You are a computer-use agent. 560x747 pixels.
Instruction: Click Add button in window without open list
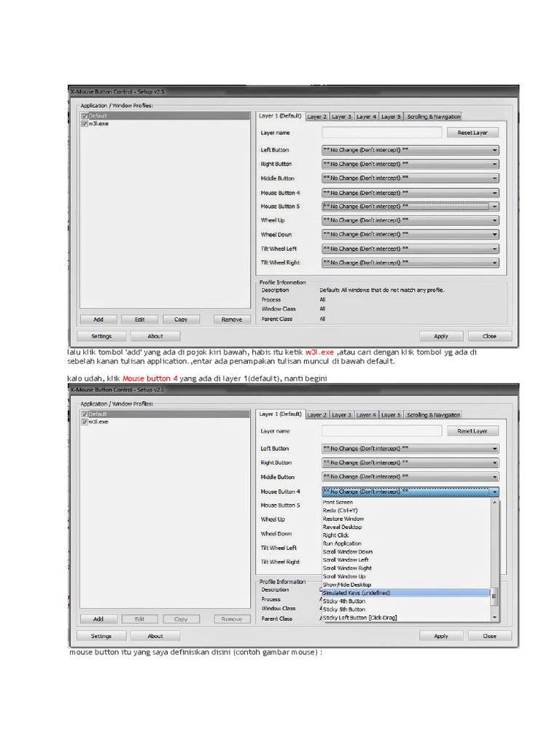tap(98, 320)
